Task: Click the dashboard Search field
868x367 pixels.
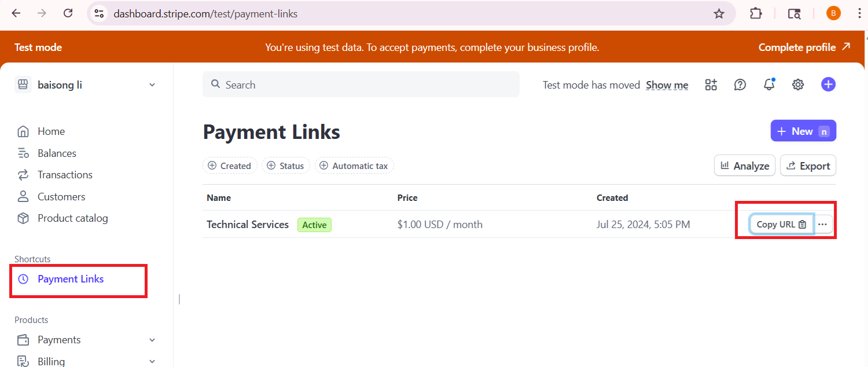Action: 361,85
